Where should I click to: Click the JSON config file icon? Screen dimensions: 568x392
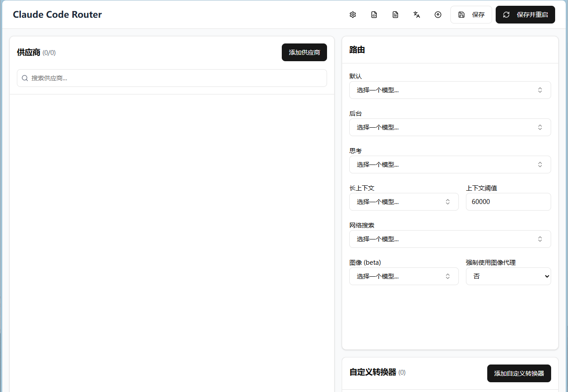(374, 15)
